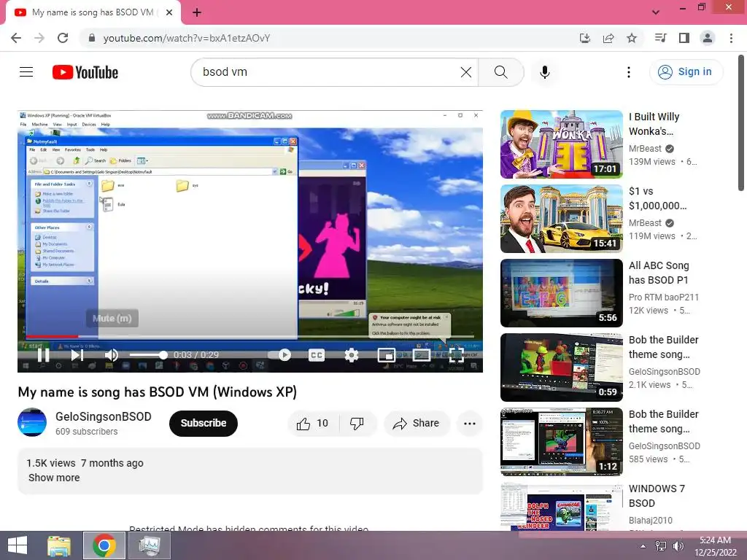Toggle Chrome side panel

684,38
